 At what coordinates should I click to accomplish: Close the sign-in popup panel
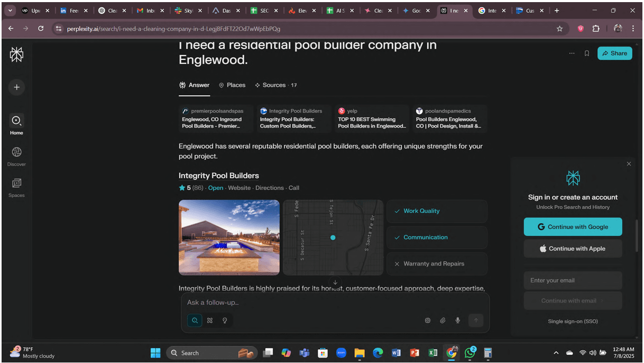(629, 164)
